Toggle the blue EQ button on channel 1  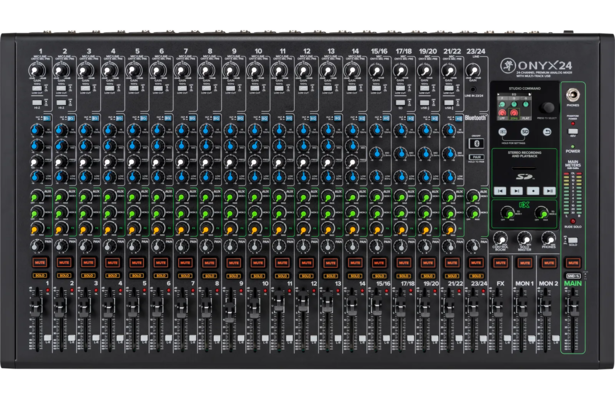(47, 118)
